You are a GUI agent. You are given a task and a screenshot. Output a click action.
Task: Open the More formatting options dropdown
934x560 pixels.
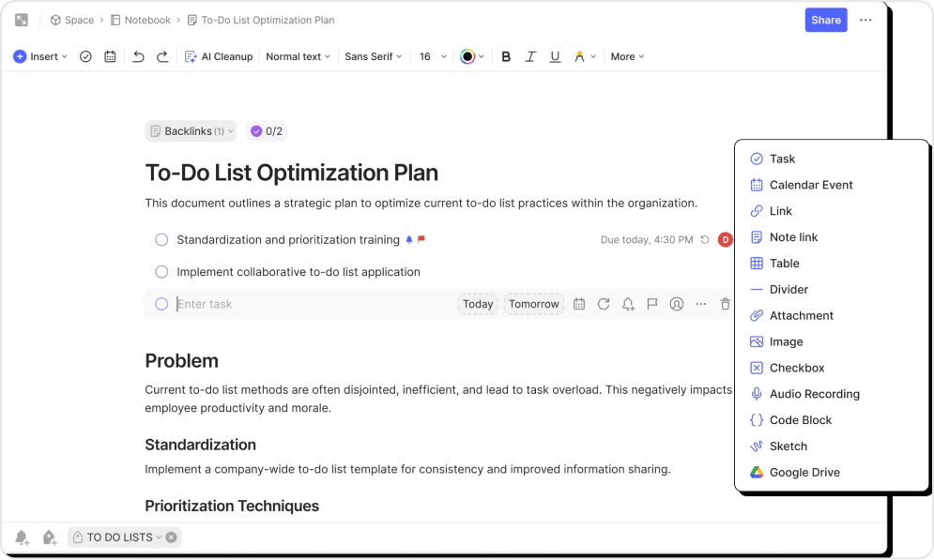pos(627,56)
